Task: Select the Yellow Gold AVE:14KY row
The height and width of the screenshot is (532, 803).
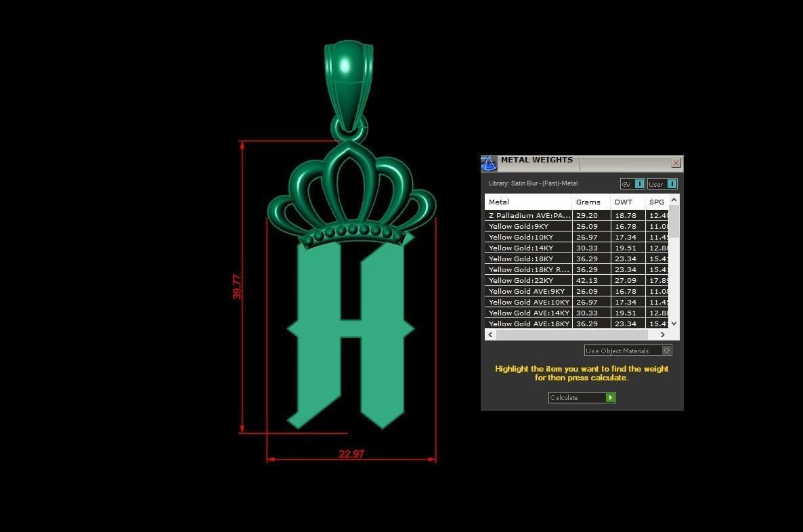Action: point(577,312)
